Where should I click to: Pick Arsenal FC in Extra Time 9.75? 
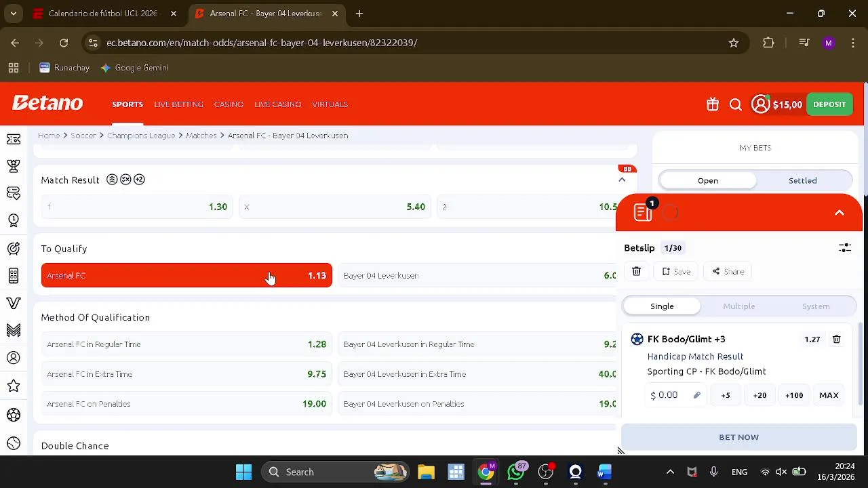point(186,374)
